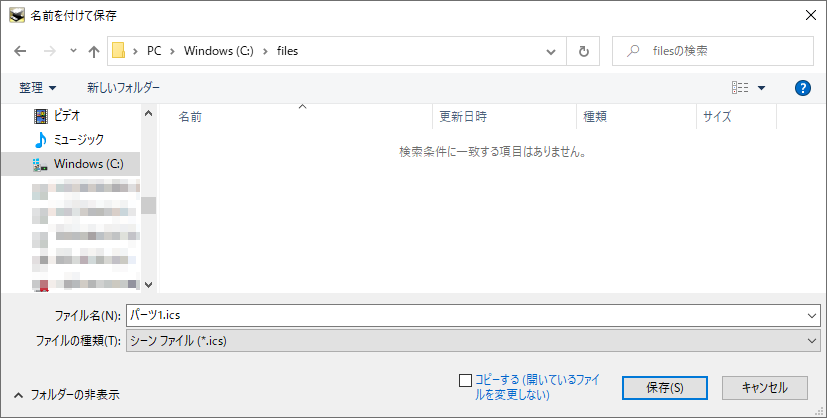Expand the ファイル名 dropdown arrow
Screen dimensions: 827x418
point(811,315)
